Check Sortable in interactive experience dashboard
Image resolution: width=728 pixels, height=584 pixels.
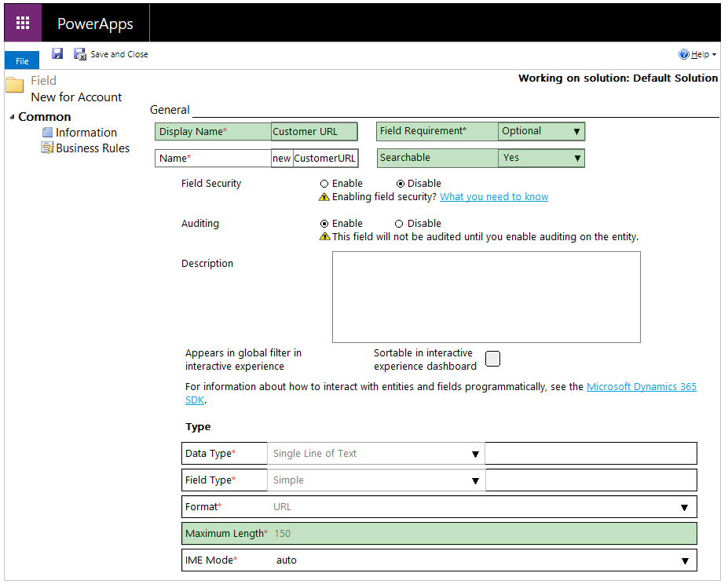click(x=492, y=359)
